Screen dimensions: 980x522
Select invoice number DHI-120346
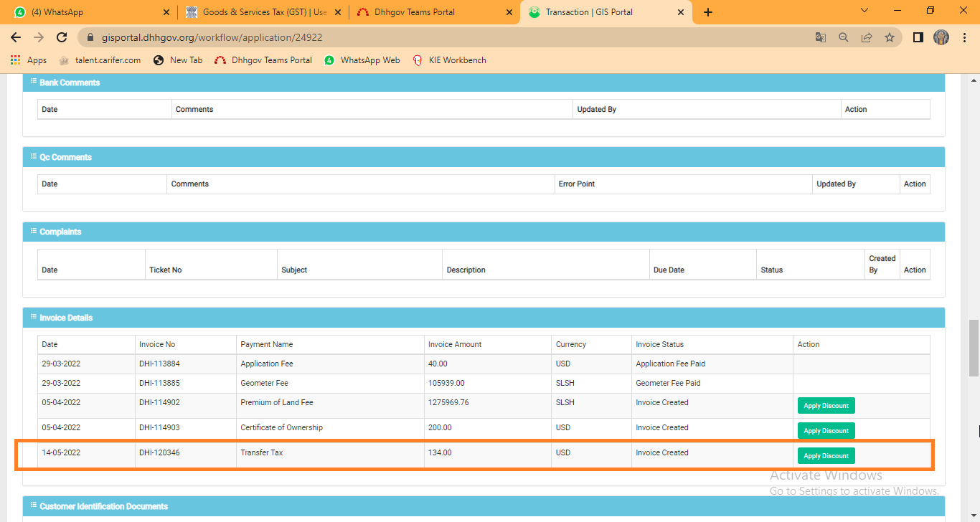point(159,452)
